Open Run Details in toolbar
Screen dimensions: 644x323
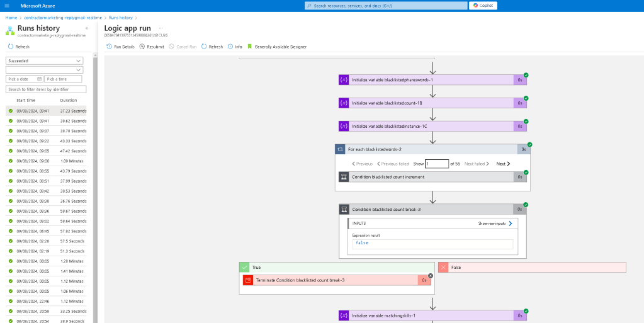pos(120,47)
